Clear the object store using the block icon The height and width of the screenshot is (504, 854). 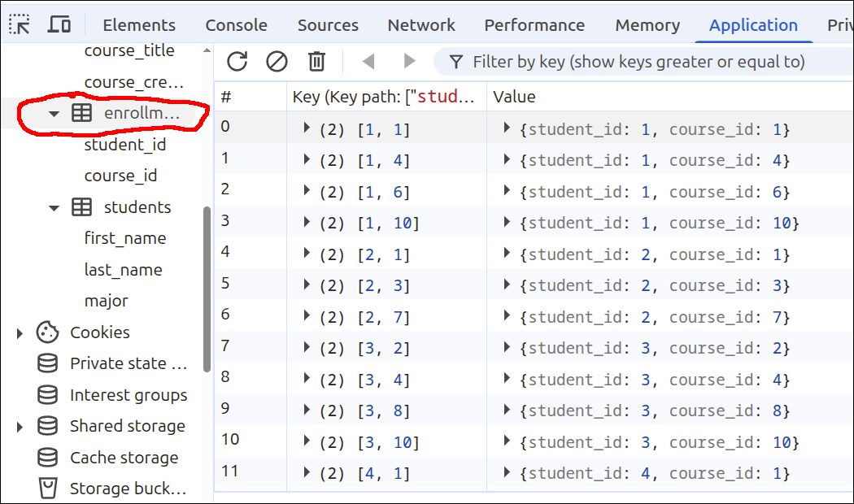click(x=277, y=60)
